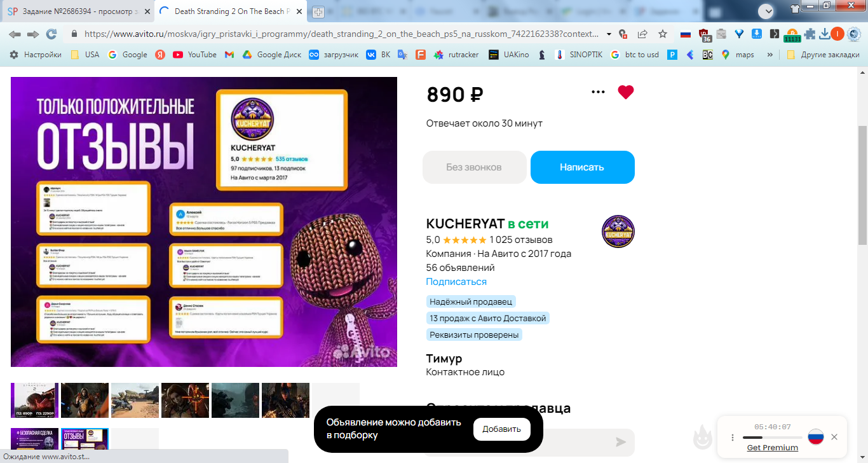Close the Death Stranding 2 tab
The image size is (868, 463).
pyautogui.click(x=299, y=11)
